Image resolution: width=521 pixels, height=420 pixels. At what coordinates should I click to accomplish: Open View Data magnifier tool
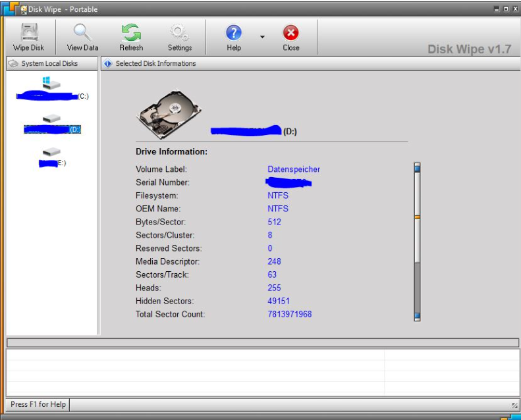pos(82,37)
